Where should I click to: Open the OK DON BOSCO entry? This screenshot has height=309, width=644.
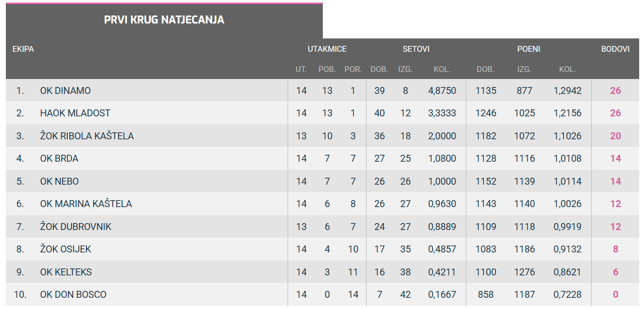[73, 295]
